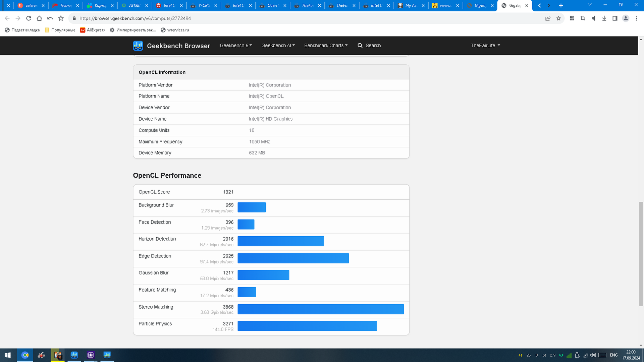Click the Search link in navbar
Viewport: 644px width, 362px height.
tap(373, 46)
